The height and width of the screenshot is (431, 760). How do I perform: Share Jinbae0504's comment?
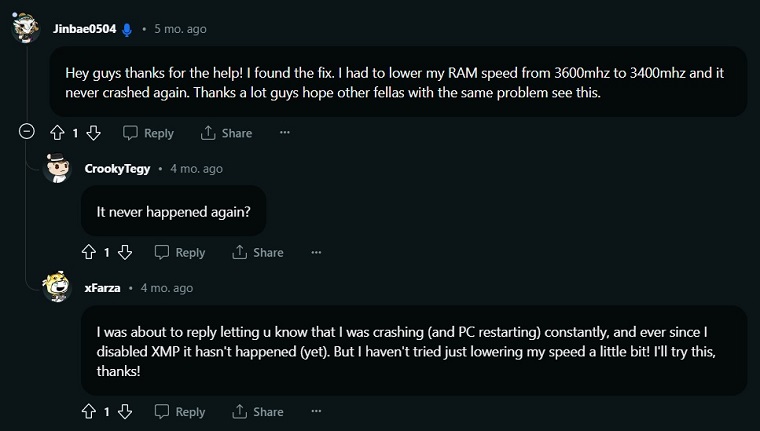tap(226, 133)
